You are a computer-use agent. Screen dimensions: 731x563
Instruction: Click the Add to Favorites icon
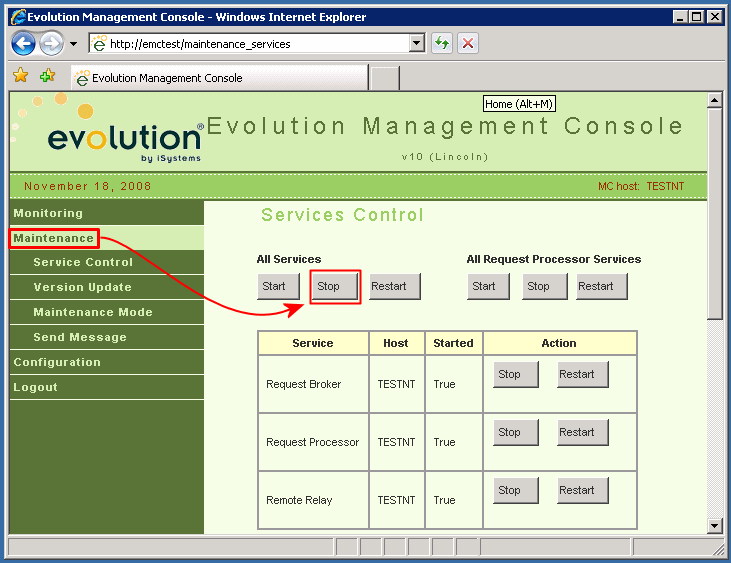(47, 76)
